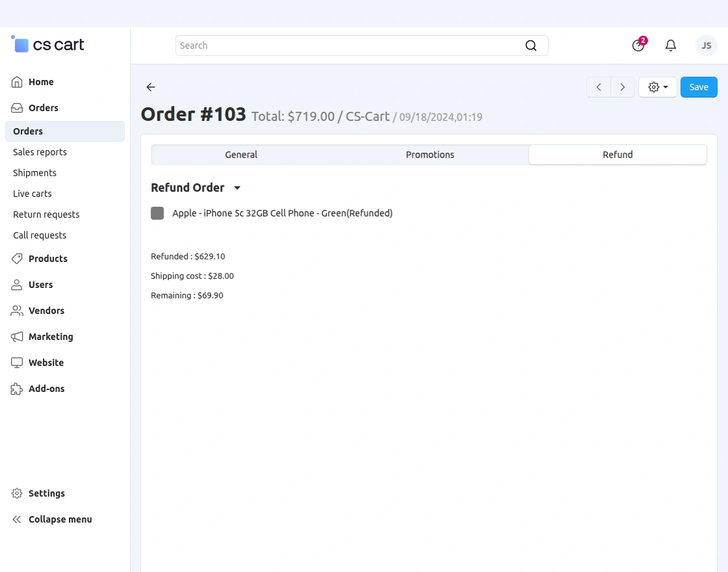This screenshot has height=572, width=728.
Task: Click the search magnifier icon
Action: (x=530, y=45)
